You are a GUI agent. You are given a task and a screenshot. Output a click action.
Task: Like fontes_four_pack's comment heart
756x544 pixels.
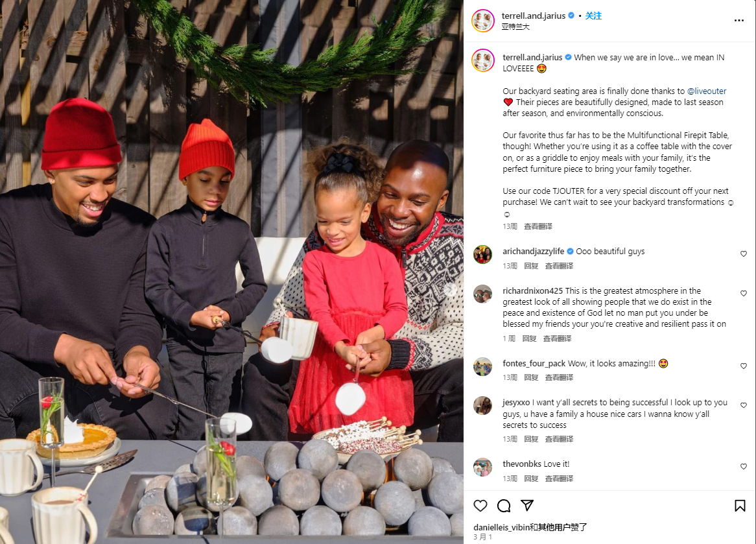coord(744,366)
